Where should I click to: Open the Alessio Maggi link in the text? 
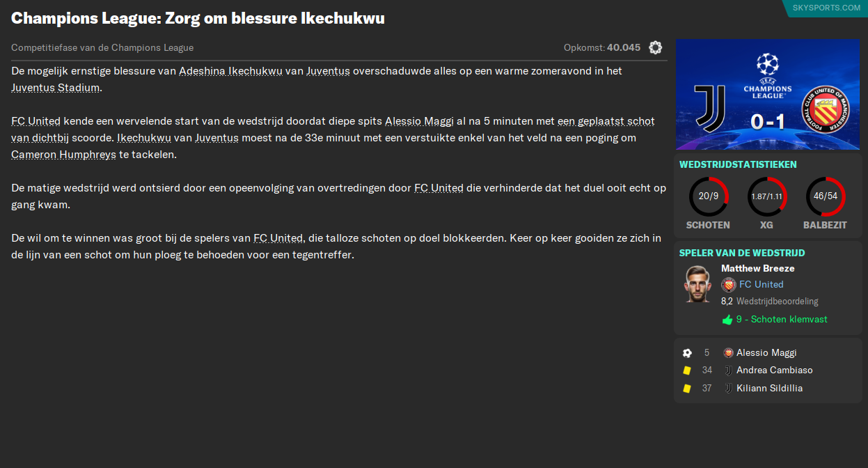[x=418, y=120]
